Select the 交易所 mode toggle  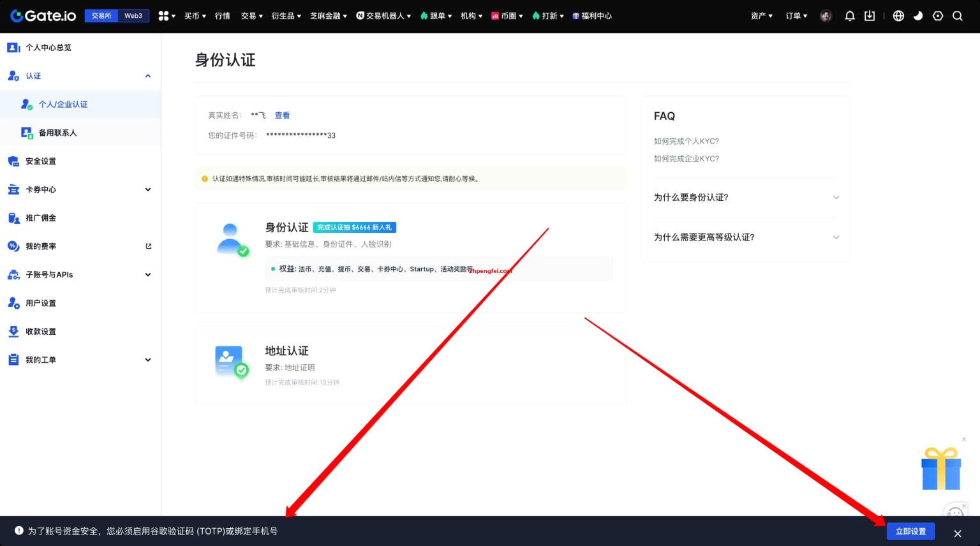coord(101,15)
